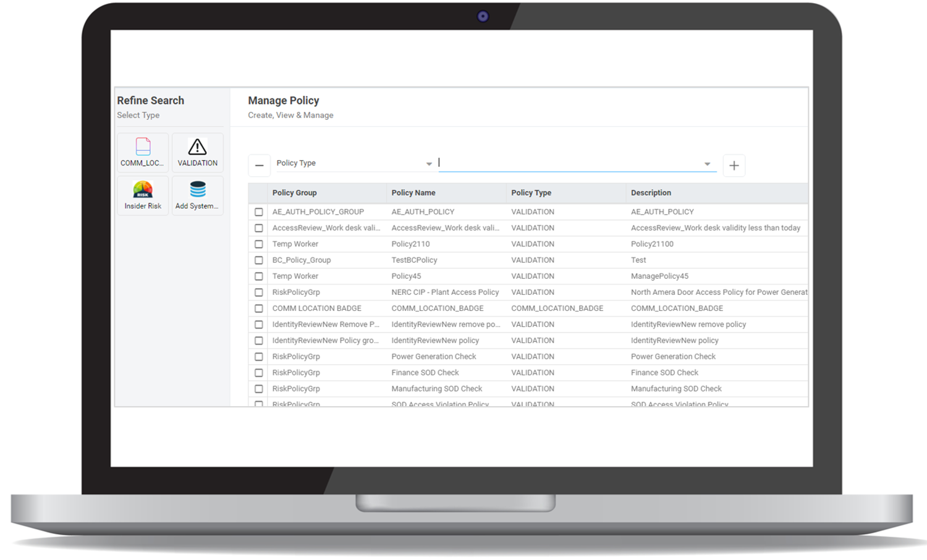Check the AE_AUTH_POLICY row checkbox
Viewport: 927px width, 560px height.
pos(259,211)
